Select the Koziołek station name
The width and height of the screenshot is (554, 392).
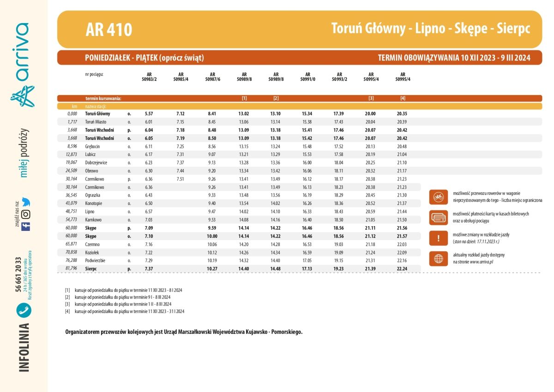(92, 253)
